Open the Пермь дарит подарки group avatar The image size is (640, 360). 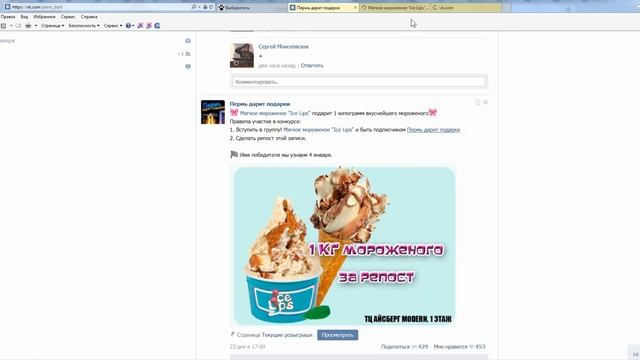[x=213, y=112]
